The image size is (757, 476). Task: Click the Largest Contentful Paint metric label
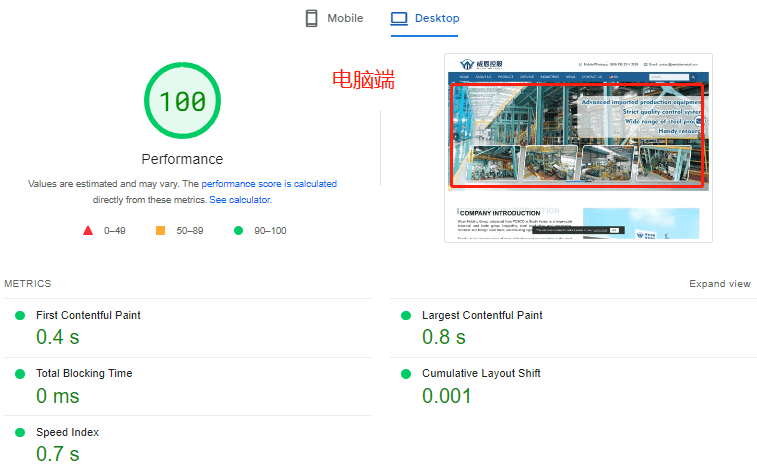[x=482, y=315]
